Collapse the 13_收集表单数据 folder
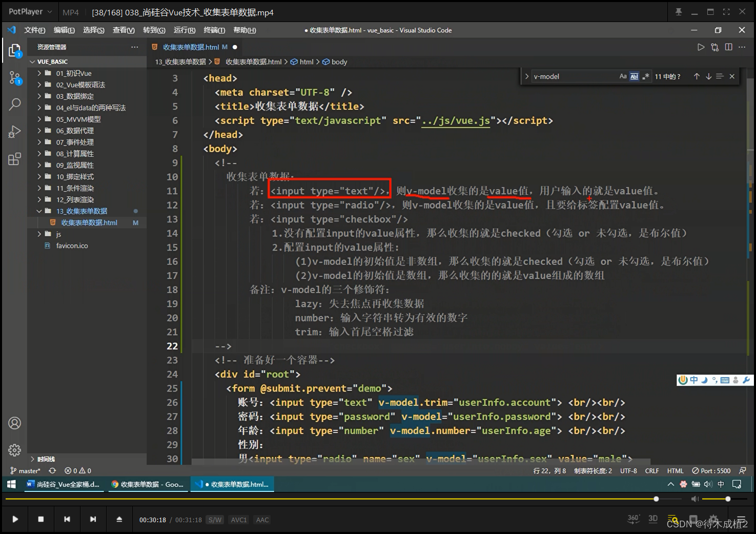 click(39, 211)
